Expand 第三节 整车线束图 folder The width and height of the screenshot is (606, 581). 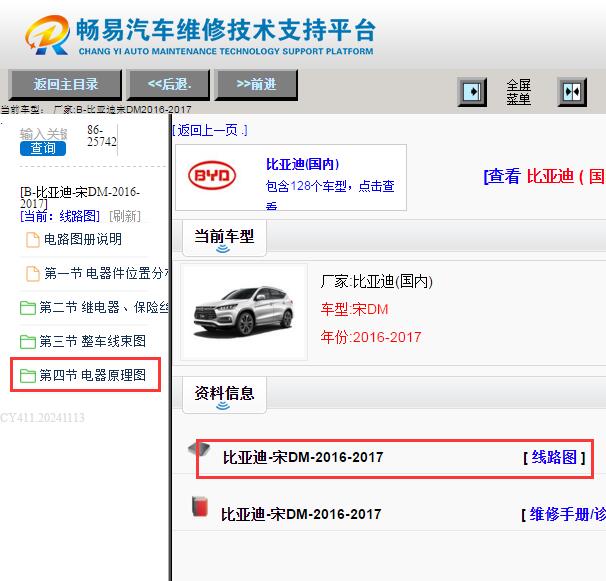92,341
